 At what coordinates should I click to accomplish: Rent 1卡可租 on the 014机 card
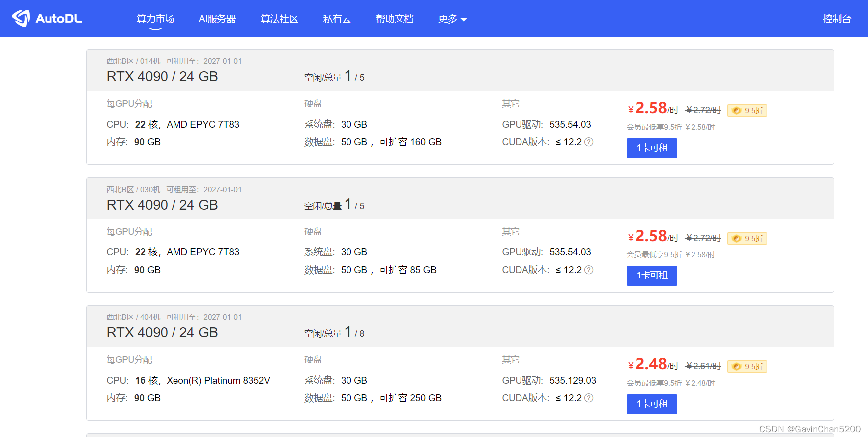[652, 148]
